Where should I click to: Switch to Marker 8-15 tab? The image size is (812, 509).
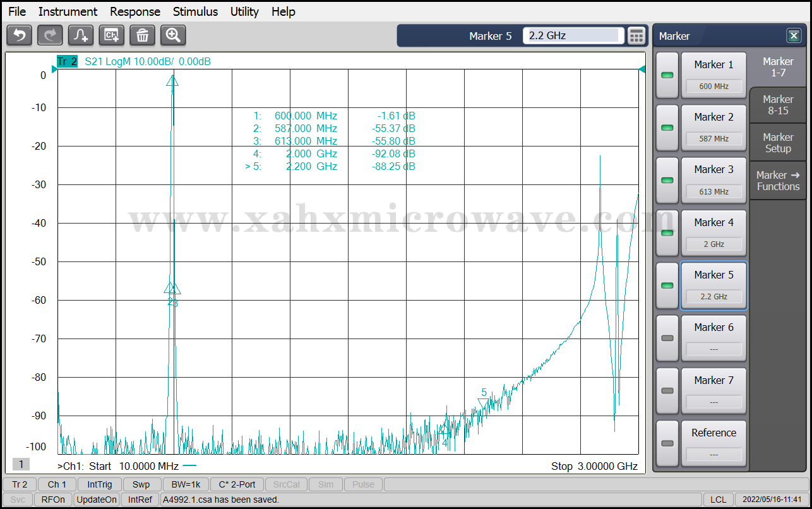pyautogui.click(x=778, y=105)
